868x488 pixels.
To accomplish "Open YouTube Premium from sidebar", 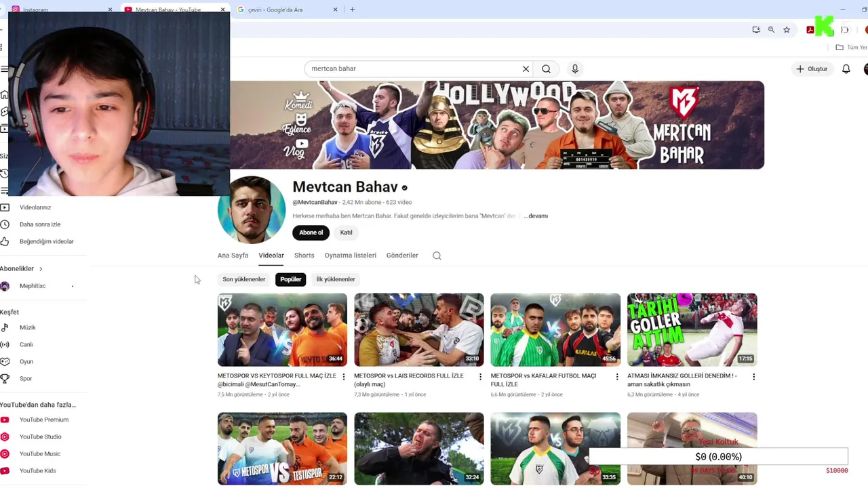I will [43, 420].
